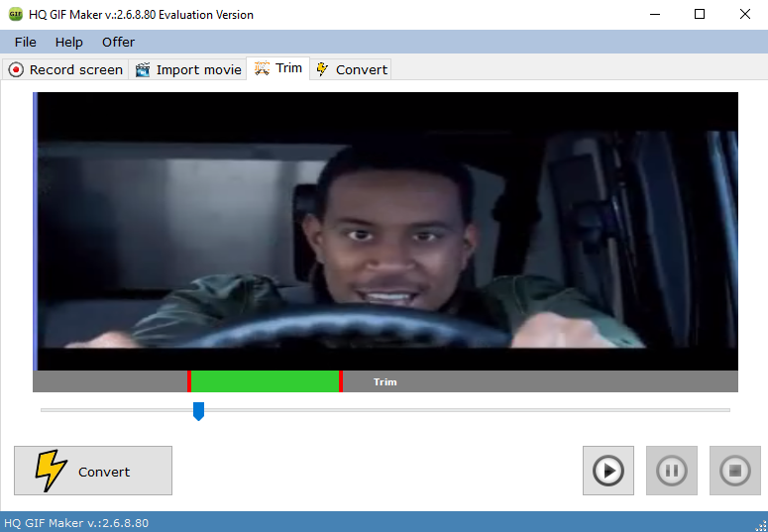
Task: Select the Trim tab
Action: [278, 68]
